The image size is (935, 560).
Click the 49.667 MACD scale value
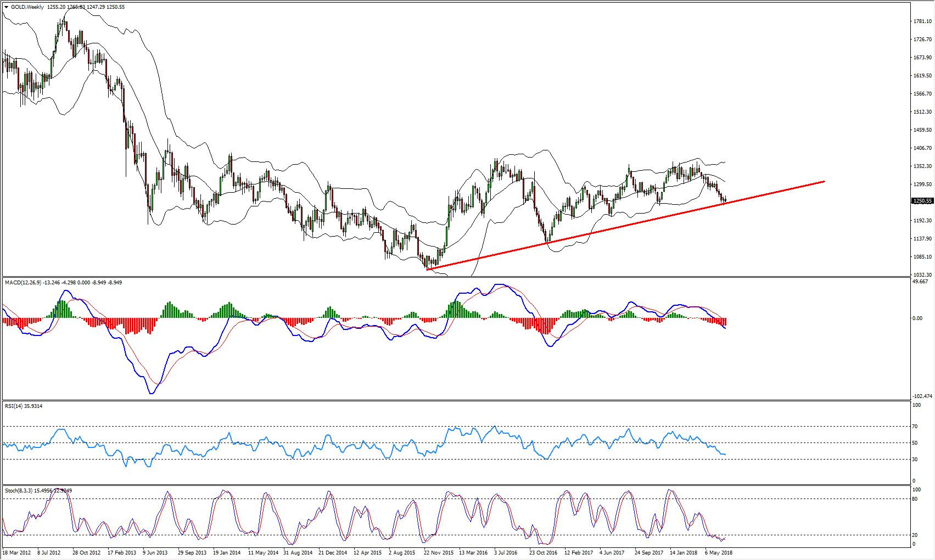click(x=921, y=282)
